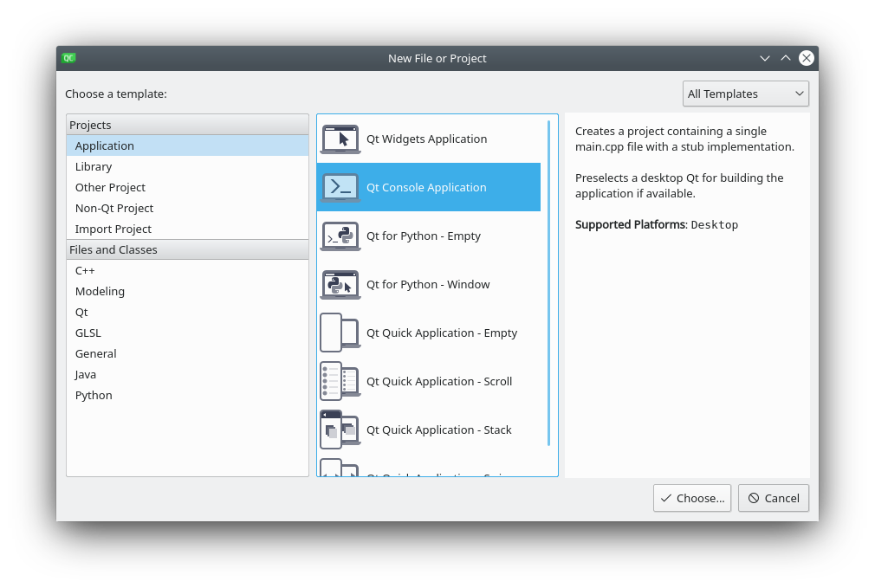This screenshot has height=588, width=875.
Task: Open the Modeling file category
Action: point(100,291)
